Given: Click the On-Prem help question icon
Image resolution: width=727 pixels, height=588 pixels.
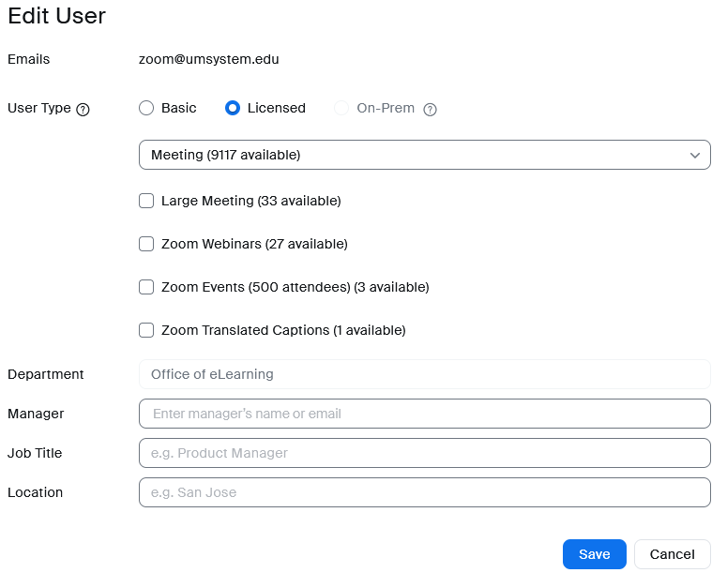Looking at the screenshot, I should (430, 110).
